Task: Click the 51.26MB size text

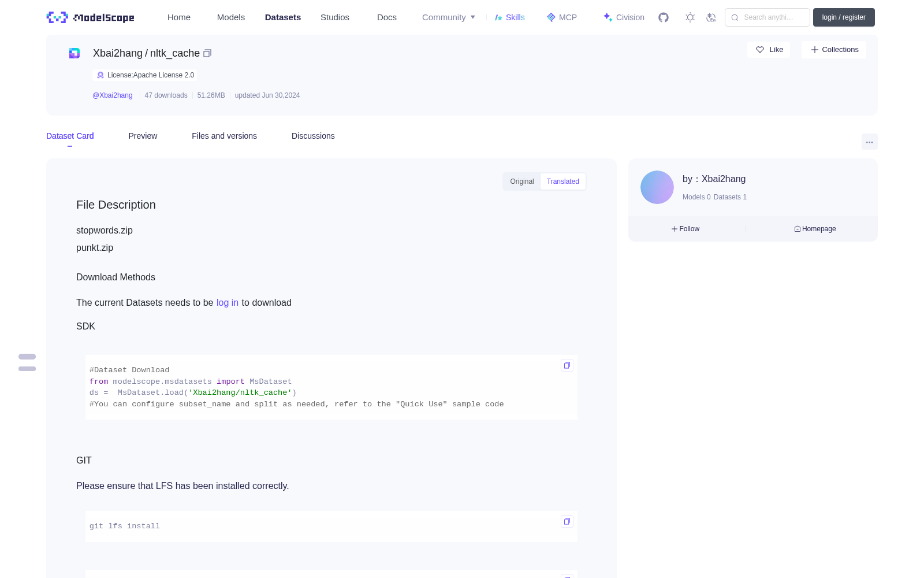Action: pos(211,95)
